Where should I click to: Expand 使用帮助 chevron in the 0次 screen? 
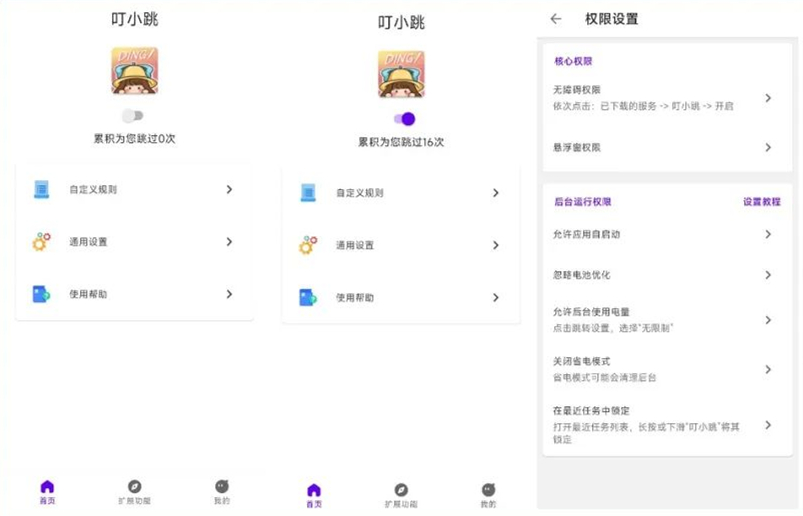(229, 294)
